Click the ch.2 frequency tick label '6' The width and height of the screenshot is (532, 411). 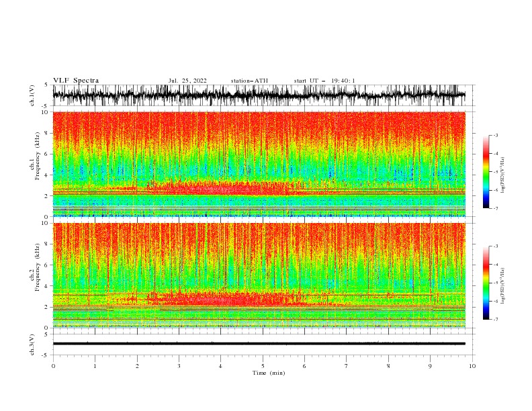tap(47, 265)
